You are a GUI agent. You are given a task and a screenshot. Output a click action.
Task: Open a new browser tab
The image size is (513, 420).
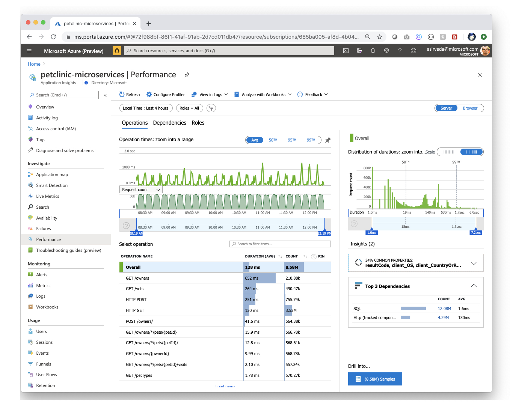149,24
